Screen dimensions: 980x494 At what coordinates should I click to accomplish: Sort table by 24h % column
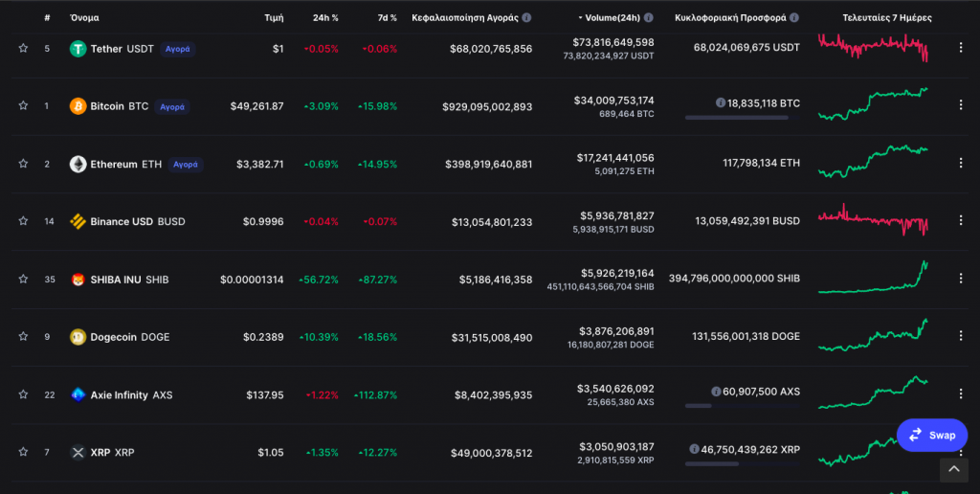[x=325, y=17]
